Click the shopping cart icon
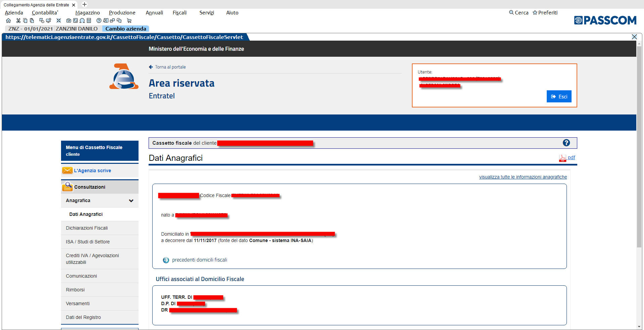Screen dimensions: 644x330 129,20
